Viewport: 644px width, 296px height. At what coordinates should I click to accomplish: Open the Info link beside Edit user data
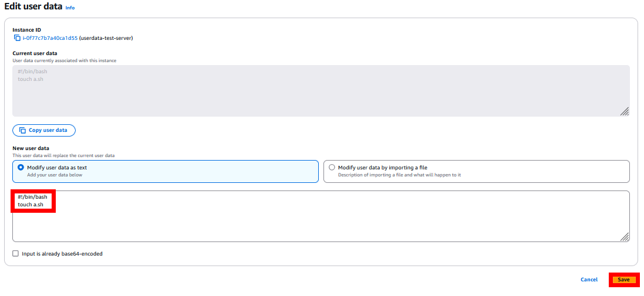click(70, 8)
